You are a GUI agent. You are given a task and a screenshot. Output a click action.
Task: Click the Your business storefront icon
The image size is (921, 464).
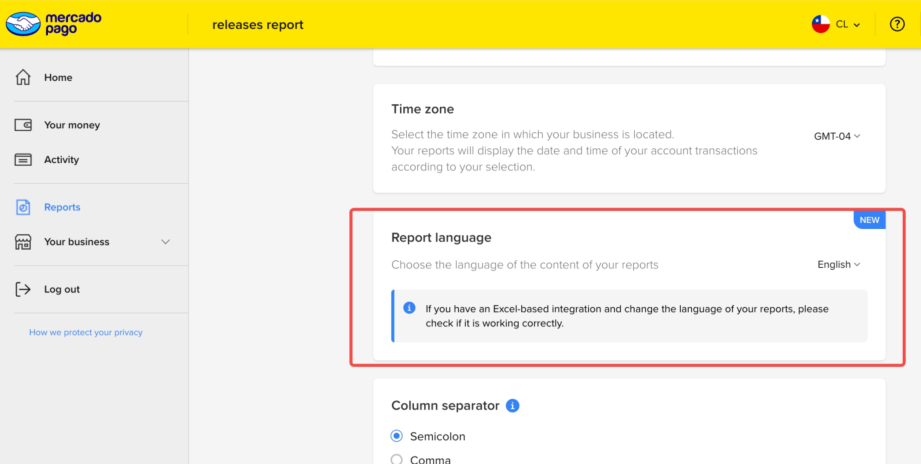[x=23, y=242]
